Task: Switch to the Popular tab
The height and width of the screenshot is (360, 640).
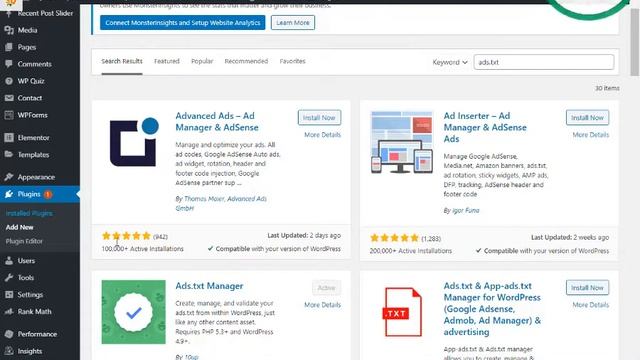Action: click(202, 61)
